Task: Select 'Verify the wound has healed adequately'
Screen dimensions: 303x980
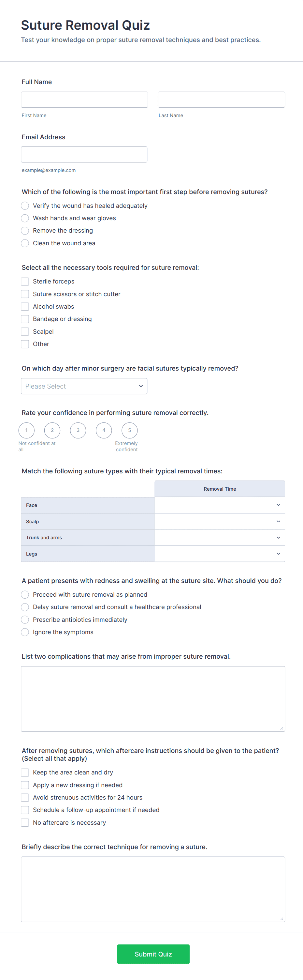Action: click(x=25, y=206)
